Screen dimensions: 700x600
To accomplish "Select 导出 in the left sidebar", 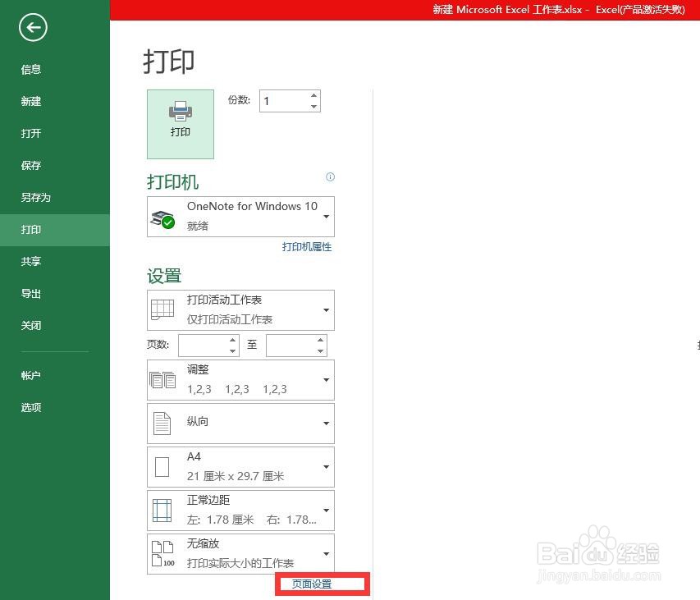I will [30, 293].
